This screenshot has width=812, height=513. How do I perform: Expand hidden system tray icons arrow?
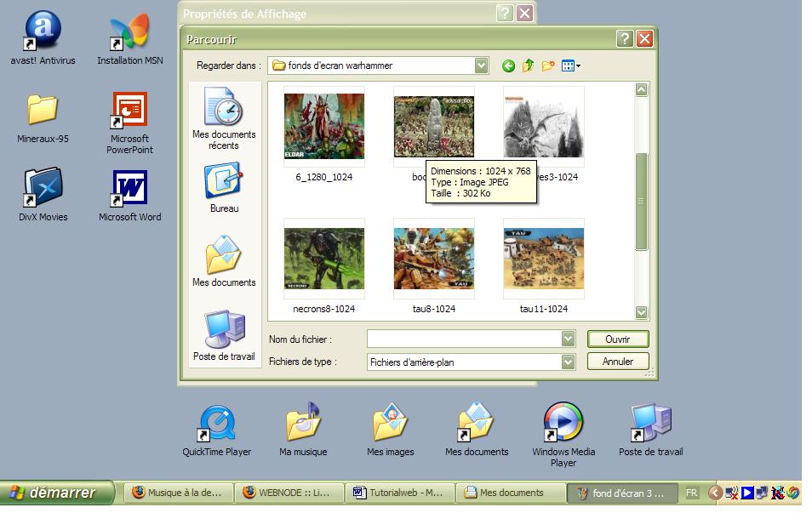[715, 493]
